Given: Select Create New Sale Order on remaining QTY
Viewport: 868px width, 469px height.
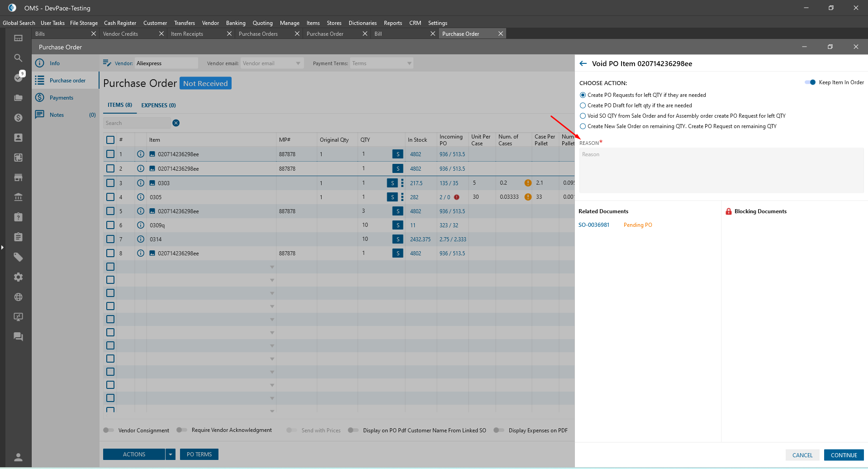Looking at the screenshot, I should tap(583, 126).
